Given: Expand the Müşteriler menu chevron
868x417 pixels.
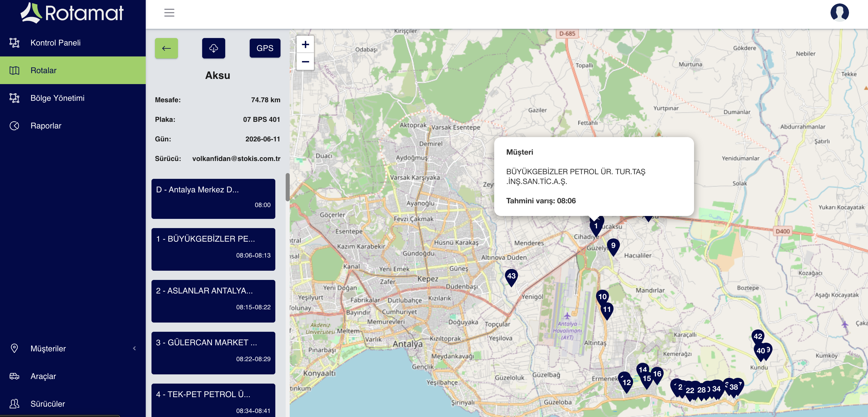Looking at the screenshot, I should tap(134, 348).
